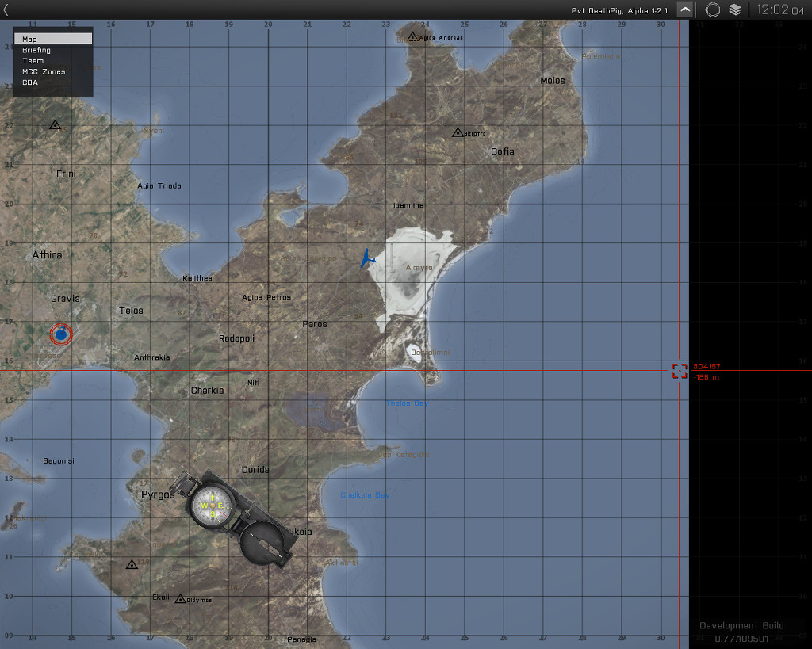This screenshot has height=649, width=812.
Task: Click the Didymos hill triangle marker
Action: point(180,599)
